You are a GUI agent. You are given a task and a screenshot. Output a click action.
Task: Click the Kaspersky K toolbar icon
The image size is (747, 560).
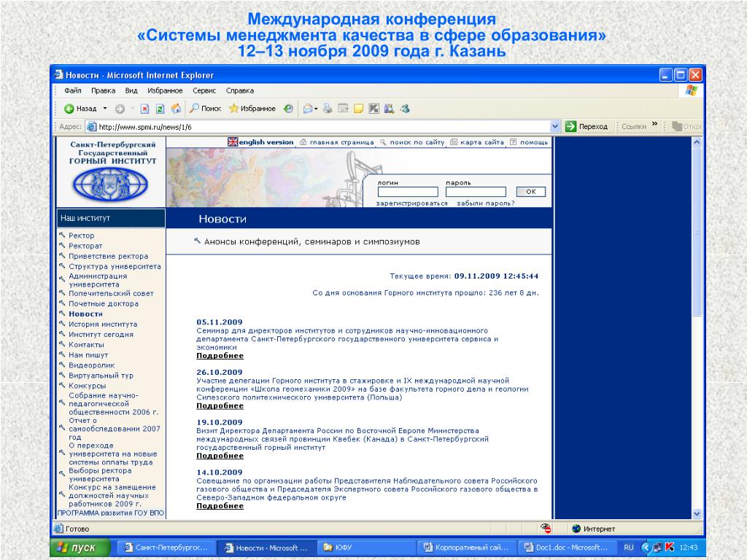(374, 109)
